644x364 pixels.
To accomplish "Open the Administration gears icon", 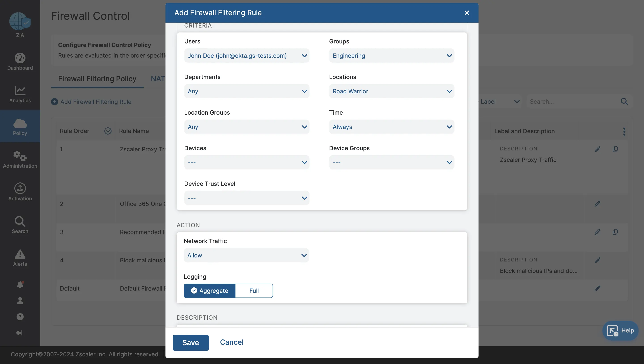I will click(20, 156).
